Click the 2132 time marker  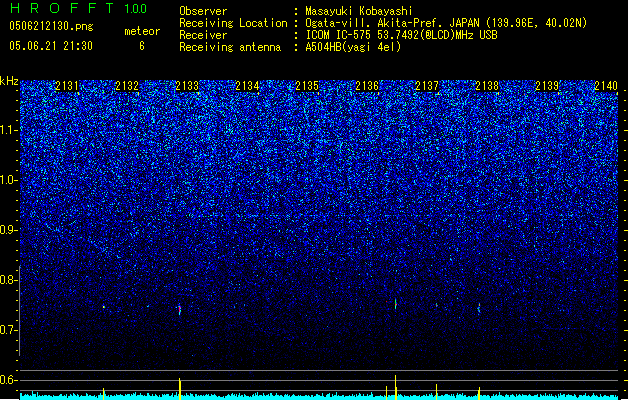pos(127,86)
